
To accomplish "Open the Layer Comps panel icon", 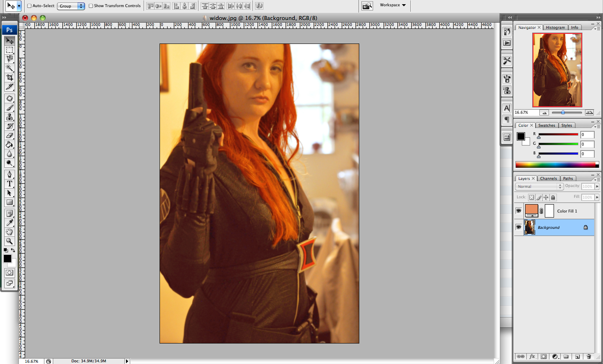I will pyautogui.click(x=507, y=137).
